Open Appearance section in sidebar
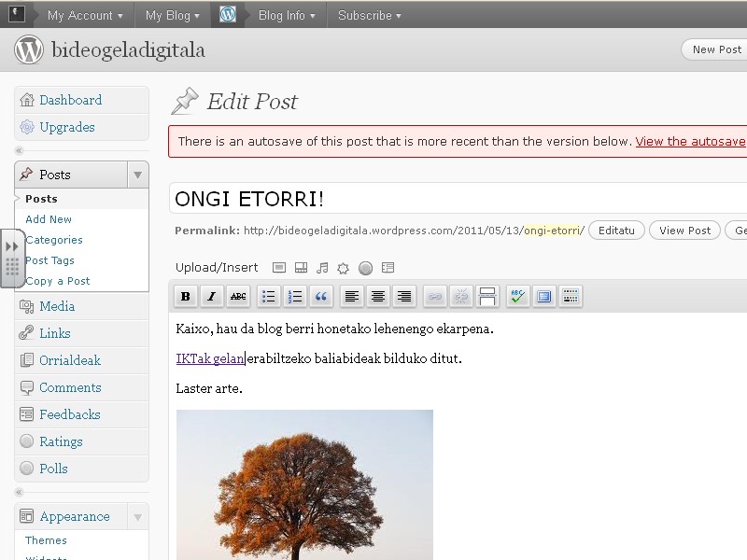Viewport: 747px width, 560px height. pos(72,517)
